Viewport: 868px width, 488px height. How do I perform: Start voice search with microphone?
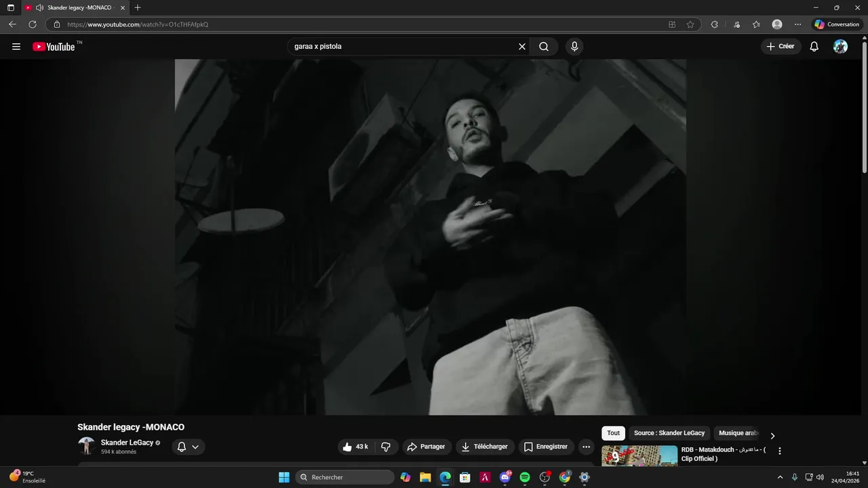(x=574, y=47)
